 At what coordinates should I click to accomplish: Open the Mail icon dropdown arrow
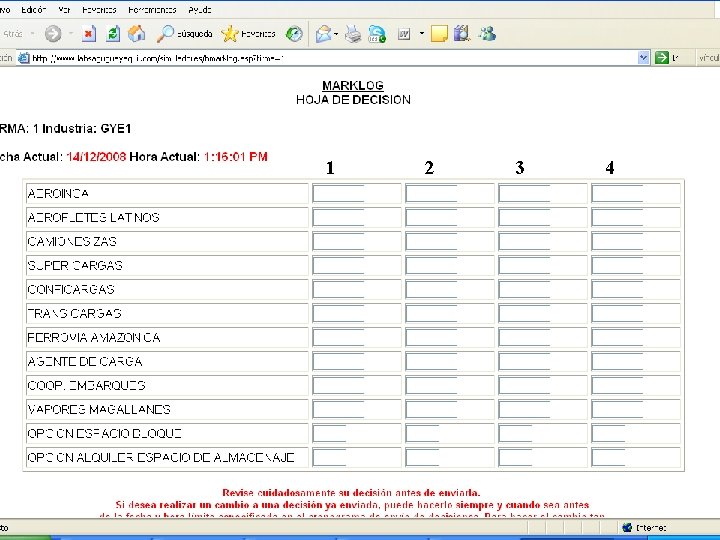point(336,34)
